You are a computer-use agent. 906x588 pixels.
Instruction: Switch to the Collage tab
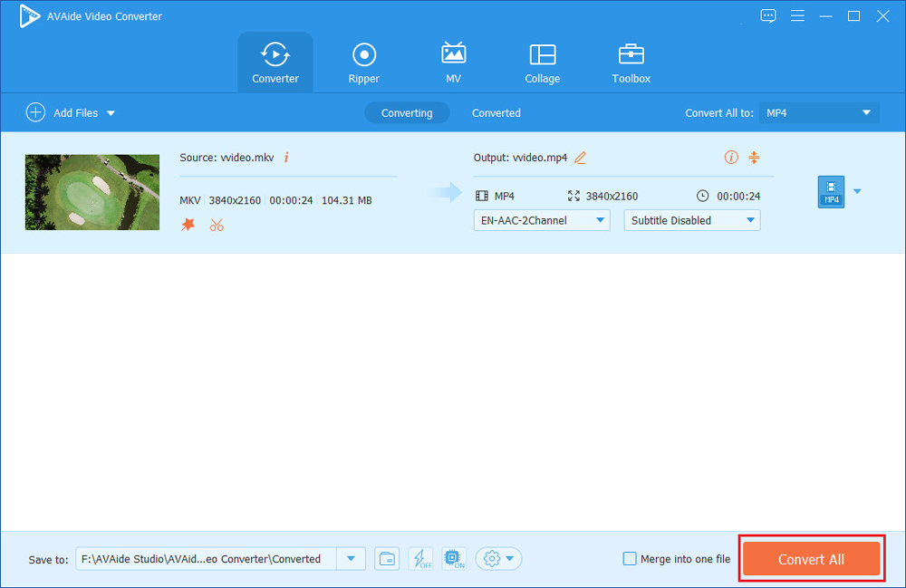pyautogui.click(x=542, y=63)
